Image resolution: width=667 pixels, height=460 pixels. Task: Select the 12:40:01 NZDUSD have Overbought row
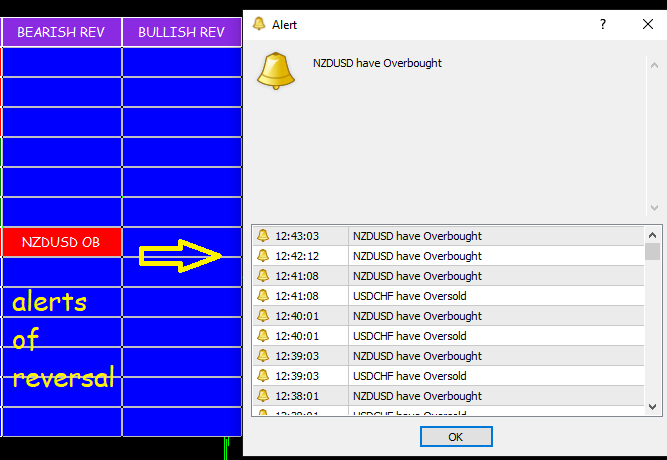[448, 316]
